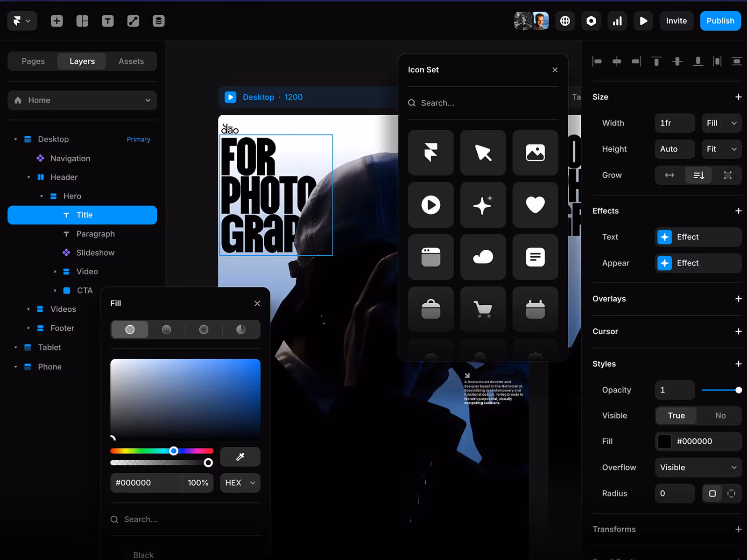Switch to the Pages tab

pyautogui.click(x=33, y=61)
